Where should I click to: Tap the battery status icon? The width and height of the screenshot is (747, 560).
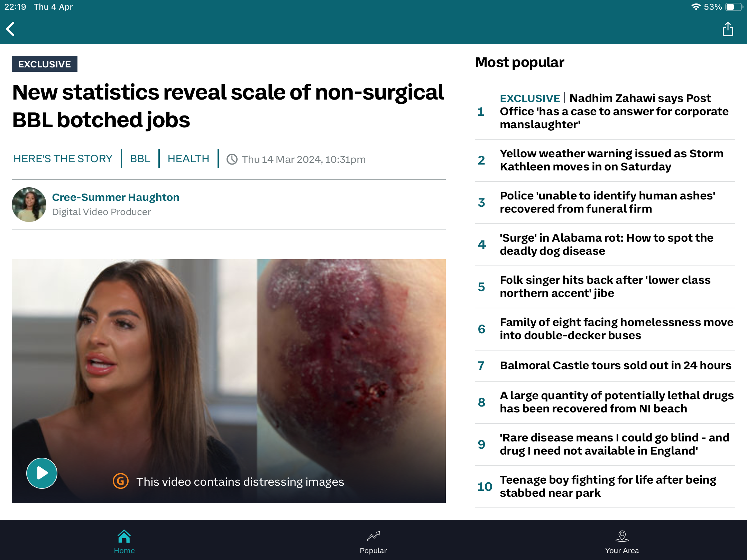tap(734, 7)
